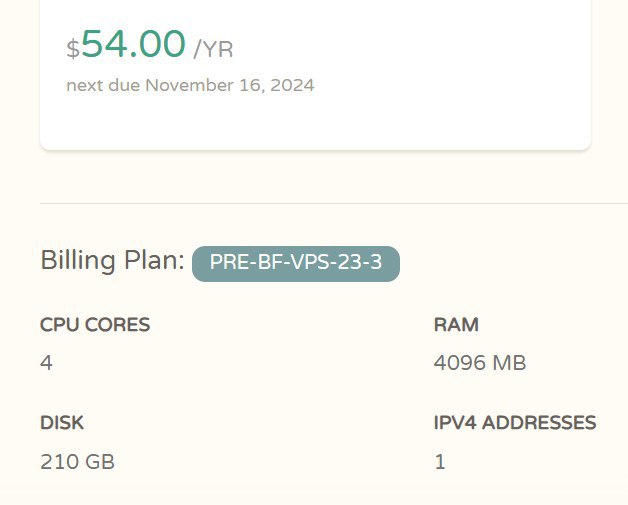Screen dimensions: 628x505
Task: Click the 4096 MB RAM value
Action: pyautogui.click(x=480, y=362)
